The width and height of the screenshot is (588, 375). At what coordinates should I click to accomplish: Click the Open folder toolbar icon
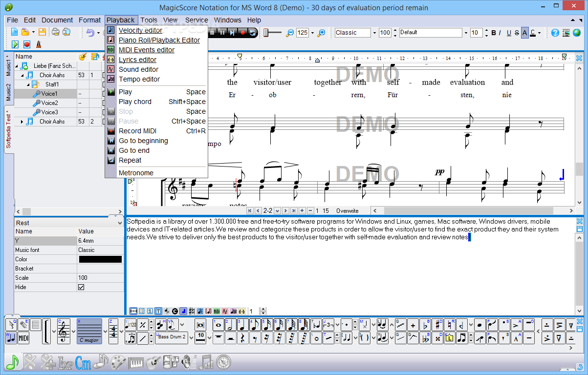point(24,33)
